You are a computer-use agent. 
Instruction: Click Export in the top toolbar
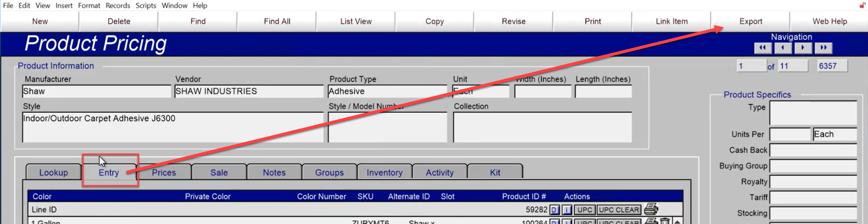coord(750,21)
